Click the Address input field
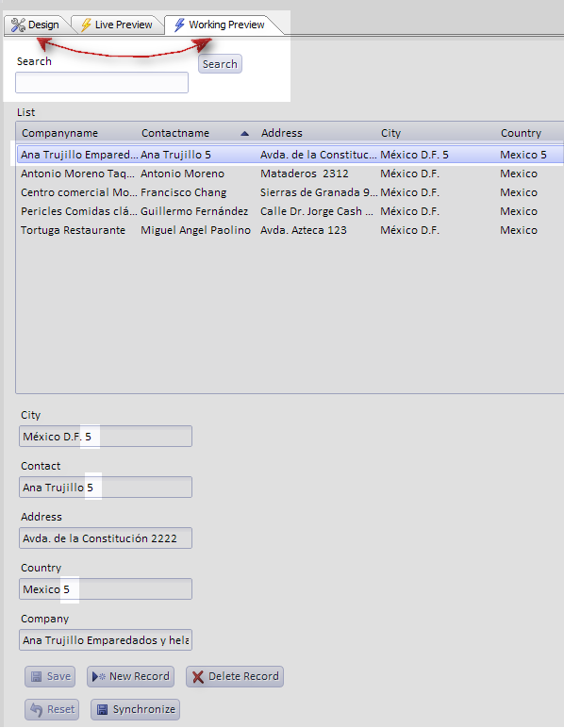Viewport: 564px width, 728px height. click(x=106, y=538)
